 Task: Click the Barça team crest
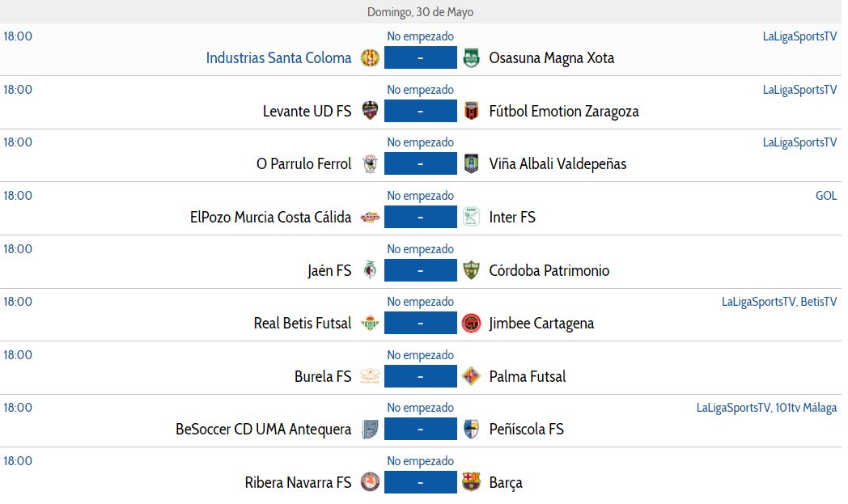[471, 482]
